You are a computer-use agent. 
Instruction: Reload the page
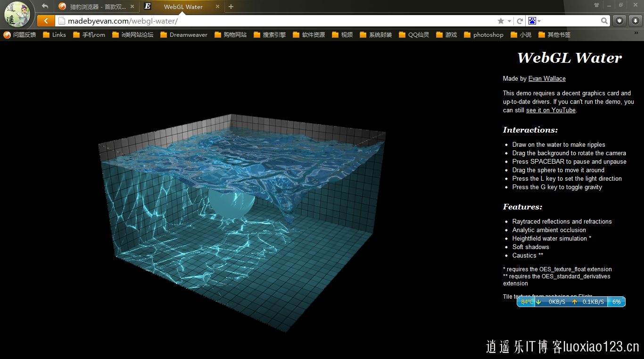click(x=520, y=21)
